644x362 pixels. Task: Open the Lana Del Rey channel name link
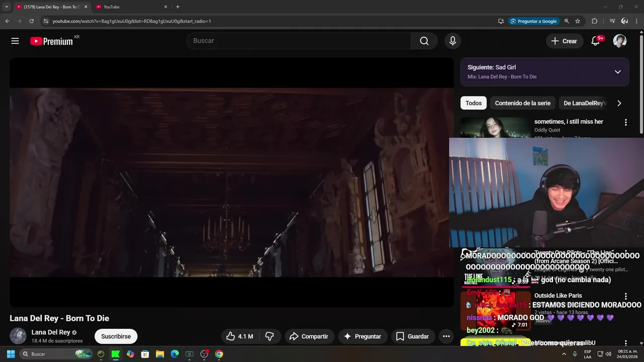point(51,332)
